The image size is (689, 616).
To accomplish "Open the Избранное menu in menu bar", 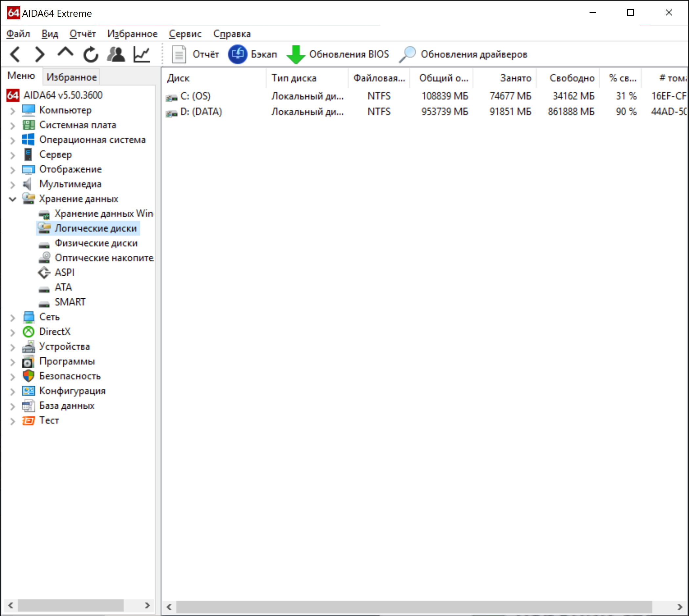I will click(132, 34).
